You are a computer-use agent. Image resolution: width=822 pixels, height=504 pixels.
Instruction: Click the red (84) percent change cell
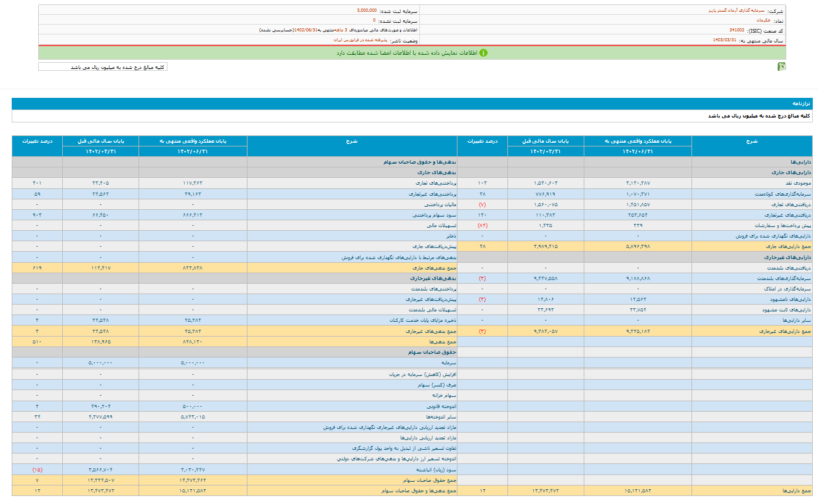point(482,225)
